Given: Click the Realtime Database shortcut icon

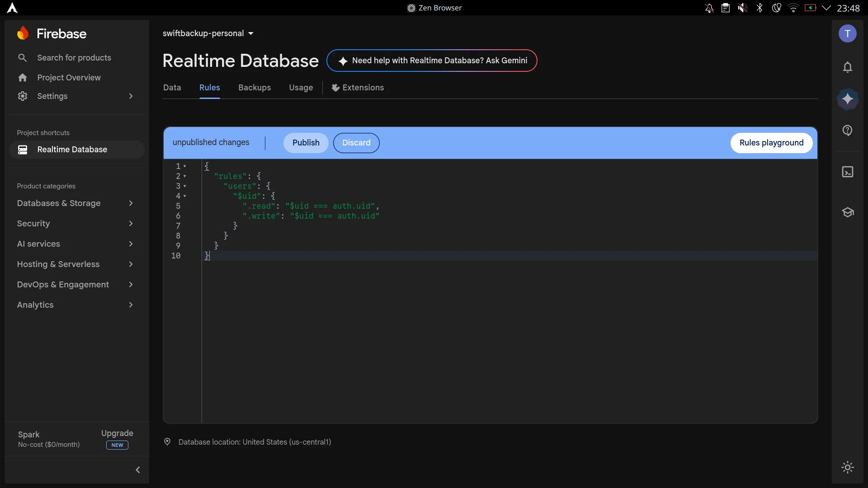Looking at the screenshot, I should pyautogui.click(x=23, y=150).
